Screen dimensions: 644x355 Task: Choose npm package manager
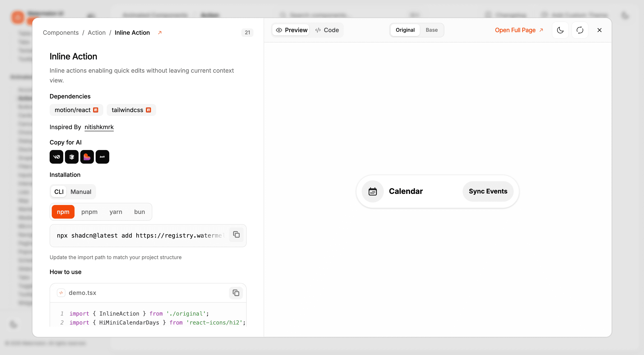63,212
